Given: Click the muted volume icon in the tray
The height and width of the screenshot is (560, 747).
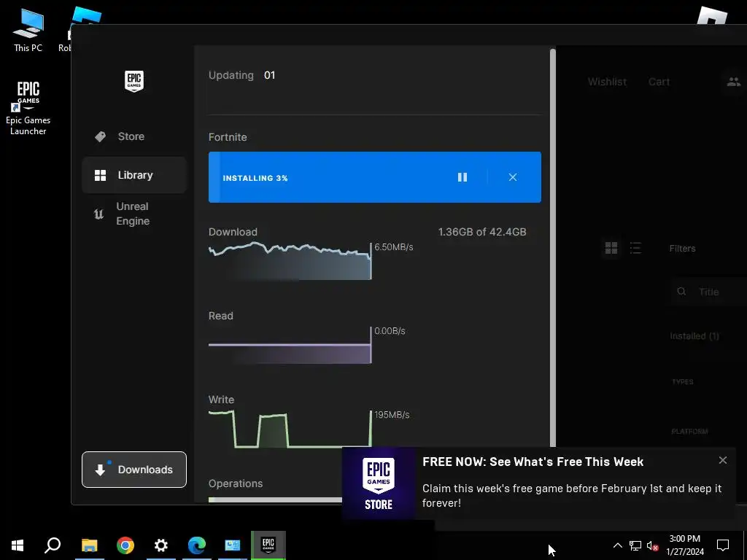Looking at the screenshot, I should pyautogui.click(x=653, y=545).
